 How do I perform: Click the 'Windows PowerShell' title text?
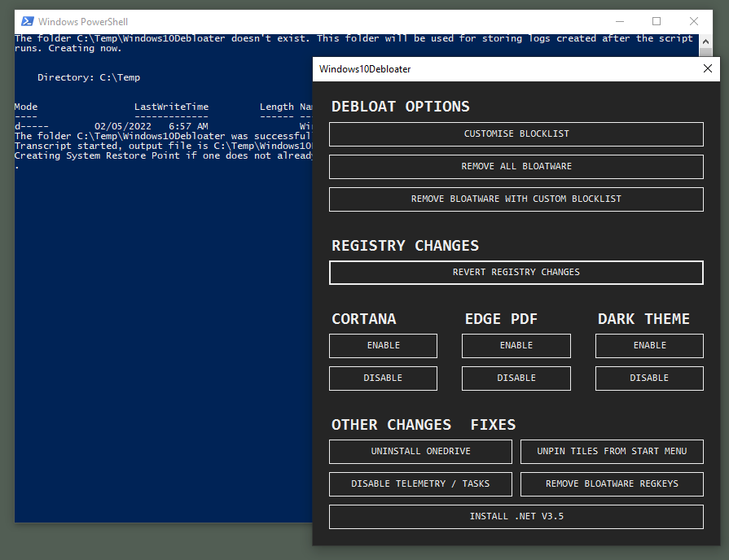point(83,22)
